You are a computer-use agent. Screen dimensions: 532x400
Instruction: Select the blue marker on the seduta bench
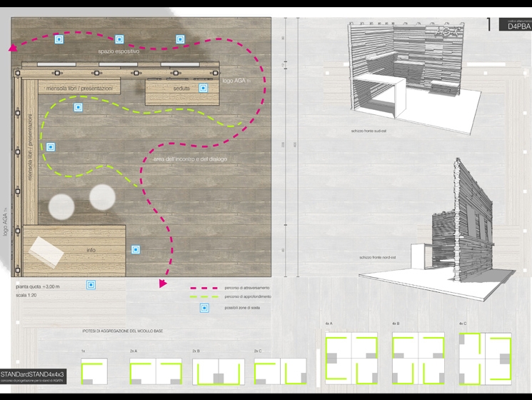[x=203, y=88]
